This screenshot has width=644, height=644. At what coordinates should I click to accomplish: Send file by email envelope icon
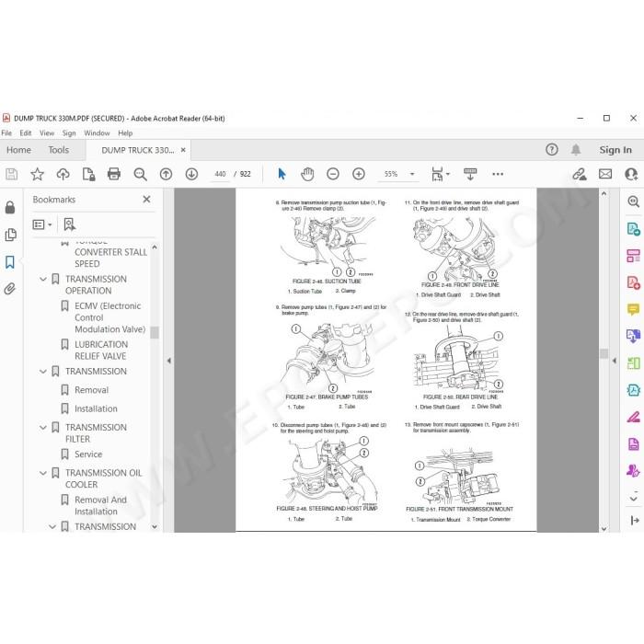coord(605,174)
